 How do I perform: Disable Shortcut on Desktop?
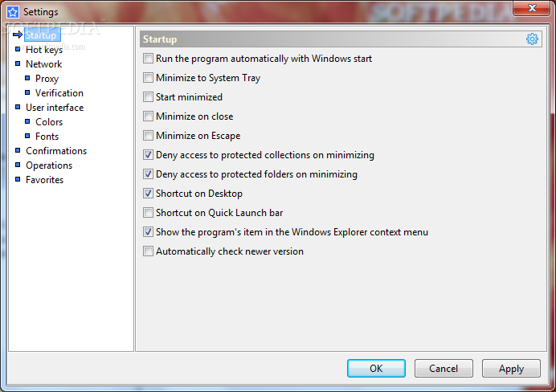(148, 193)
